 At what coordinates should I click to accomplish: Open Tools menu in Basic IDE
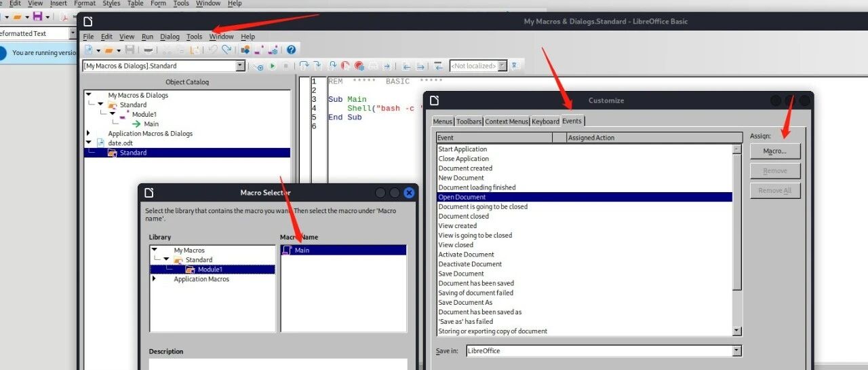click(194, 37)
